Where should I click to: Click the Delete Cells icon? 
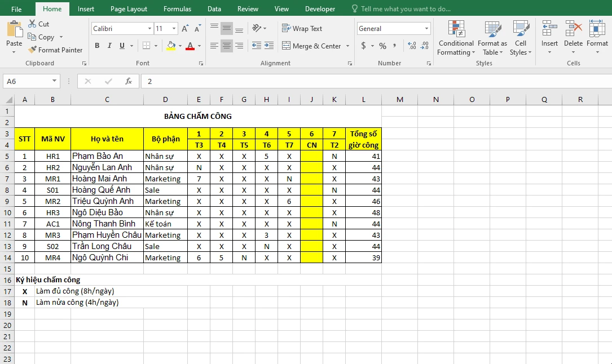click(573, 35)
